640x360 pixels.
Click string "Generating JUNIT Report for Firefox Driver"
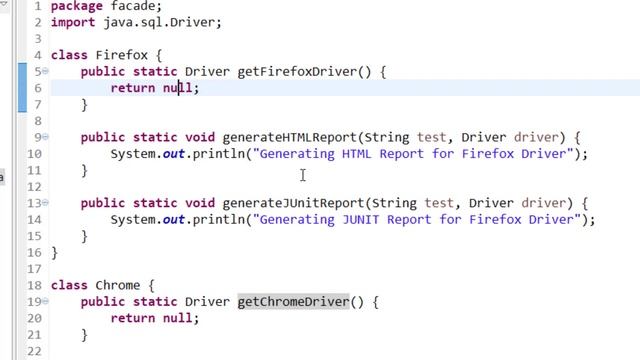pyautogui.click(x=417, y=220)
